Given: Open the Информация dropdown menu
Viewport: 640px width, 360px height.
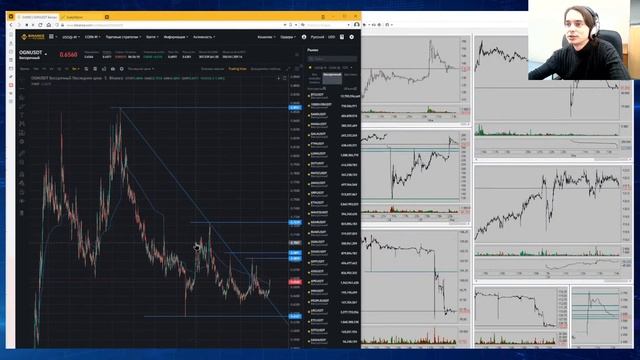Looking at the screenshot, I should pos(176,37).
